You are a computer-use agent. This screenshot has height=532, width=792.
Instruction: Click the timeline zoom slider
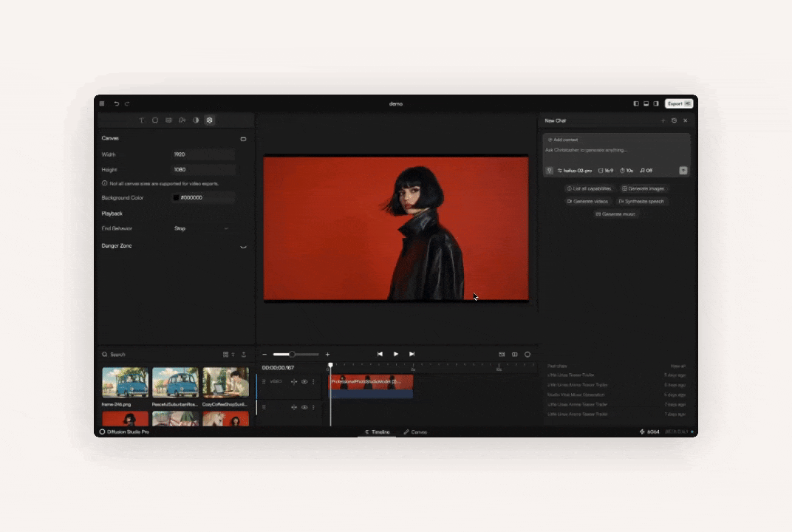[x=296, y=355]
